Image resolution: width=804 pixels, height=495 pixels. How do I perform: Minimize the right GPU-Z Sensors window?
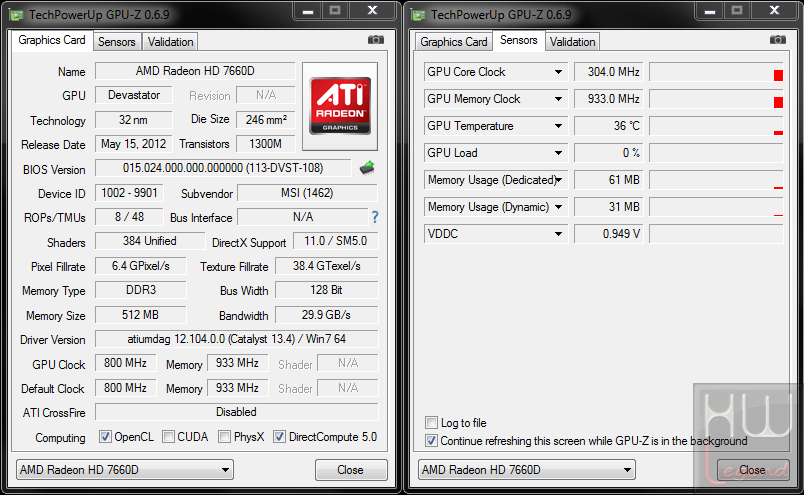[x=710, y=10]
